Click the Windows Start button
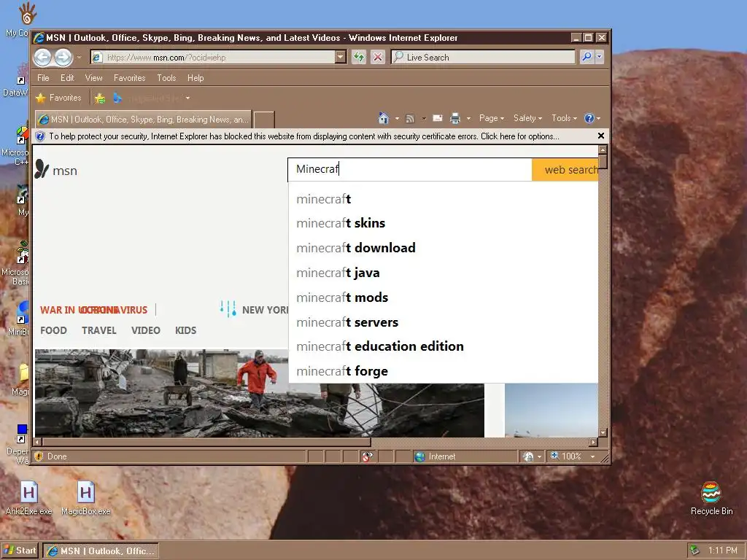 [x=20, y=551]
